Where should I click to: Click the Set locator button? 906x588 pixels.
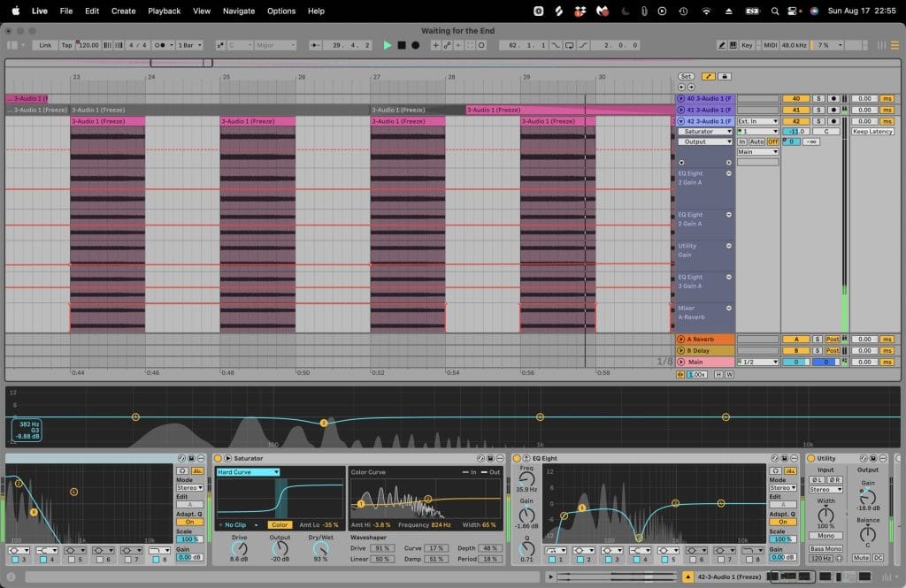coord(686,76)
